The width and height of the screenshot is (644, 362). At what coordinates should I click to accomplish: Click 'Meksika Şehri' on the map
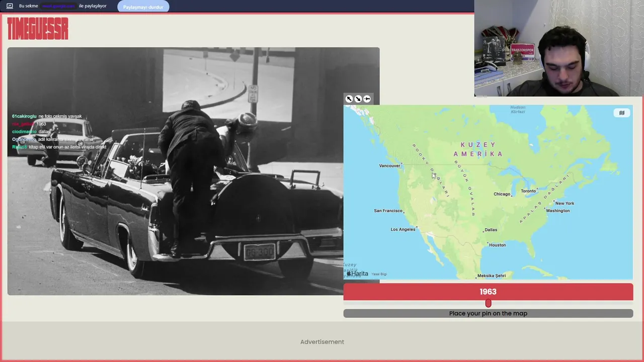(x=492, y=276)
